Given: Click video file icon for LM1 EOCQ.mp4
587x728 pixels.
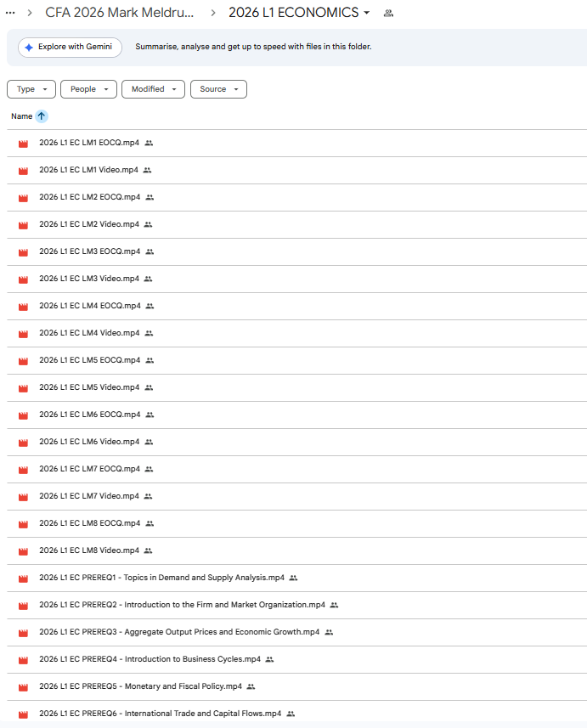Looking at the screenshot, I should [23, 144].
